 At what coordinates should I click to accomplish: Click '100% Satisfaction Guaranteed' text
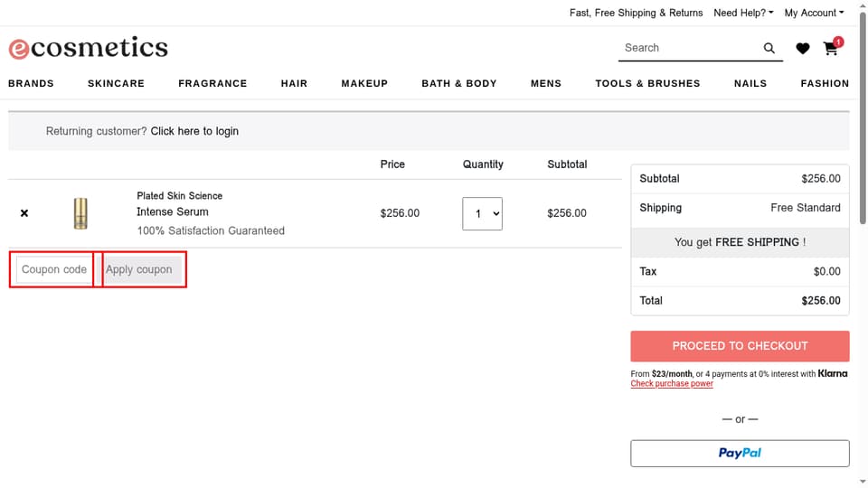point(211,230)
